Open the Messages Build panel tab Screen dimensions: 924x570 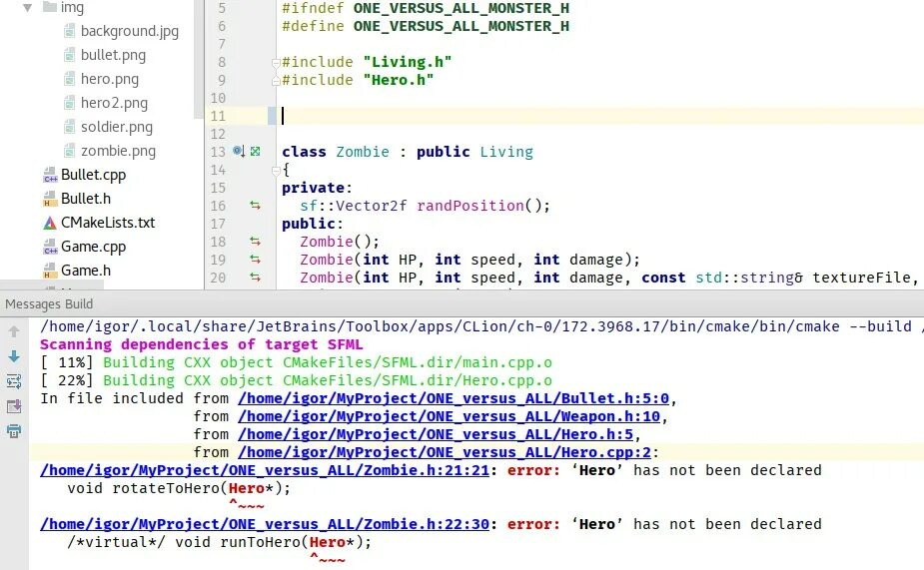point(49,303)
